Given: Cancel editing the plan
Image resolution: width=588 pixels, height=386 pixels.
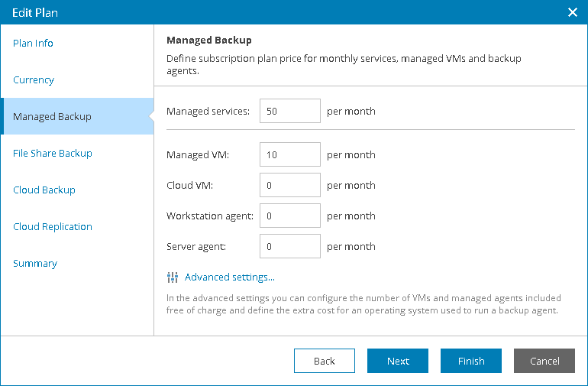Looking at the screenshot, I should coord(544,361).
